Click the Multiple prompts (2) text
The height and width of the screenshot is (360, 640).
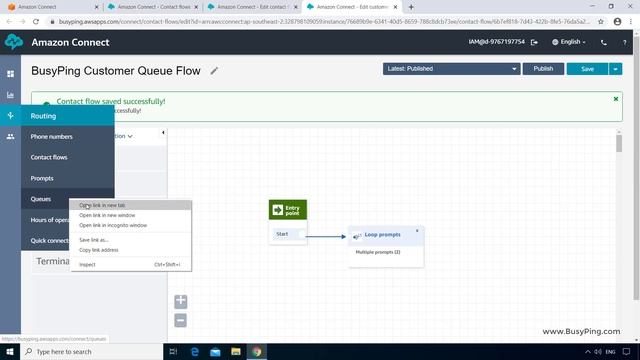tap(378, 252)
